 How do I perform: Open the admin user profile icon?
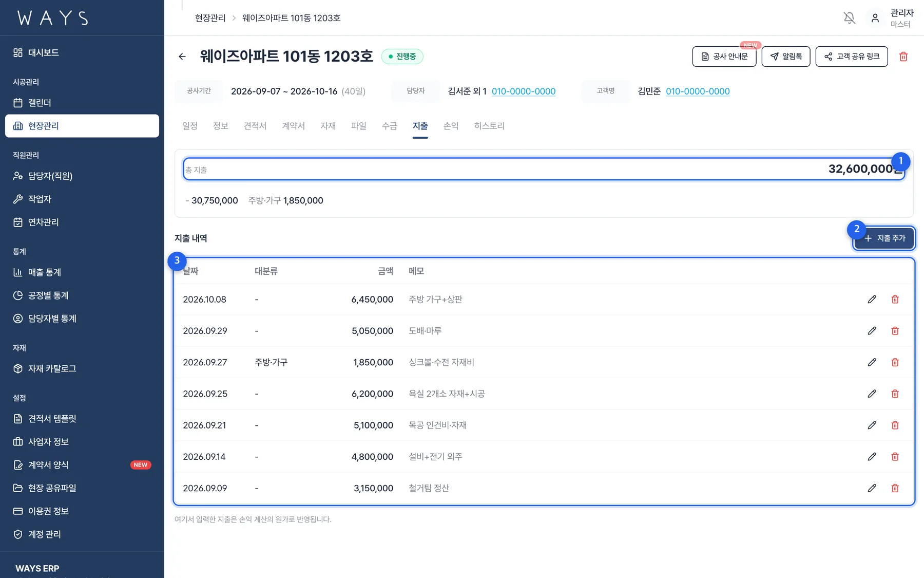tap(875, 18)
